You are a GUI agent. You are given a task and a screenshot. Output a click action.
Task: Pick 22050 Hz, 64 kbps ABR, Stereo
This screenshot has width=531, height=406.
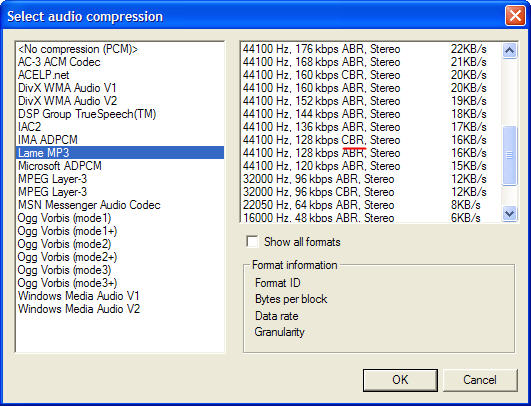point(371,205)
